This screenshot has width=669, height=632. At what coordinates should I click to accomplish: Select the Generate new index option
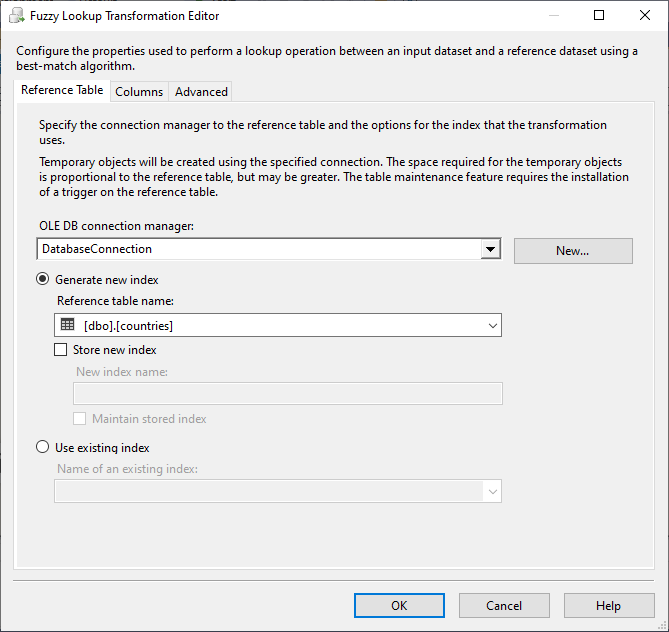pos(43,280)
